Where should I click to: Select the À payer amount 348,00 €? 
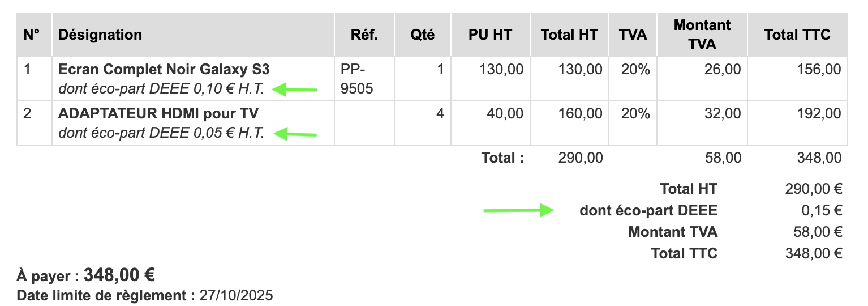point(119,276)
